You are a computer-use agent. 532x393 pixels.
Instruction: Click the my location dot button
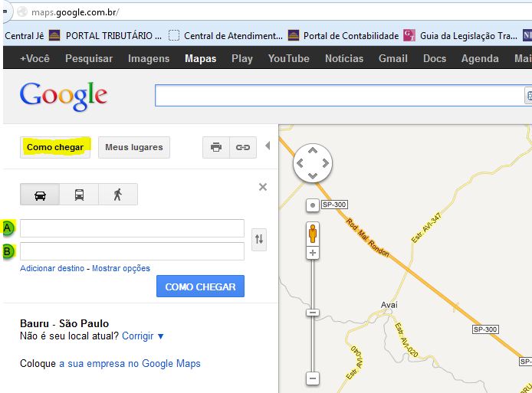click(313, 205)
